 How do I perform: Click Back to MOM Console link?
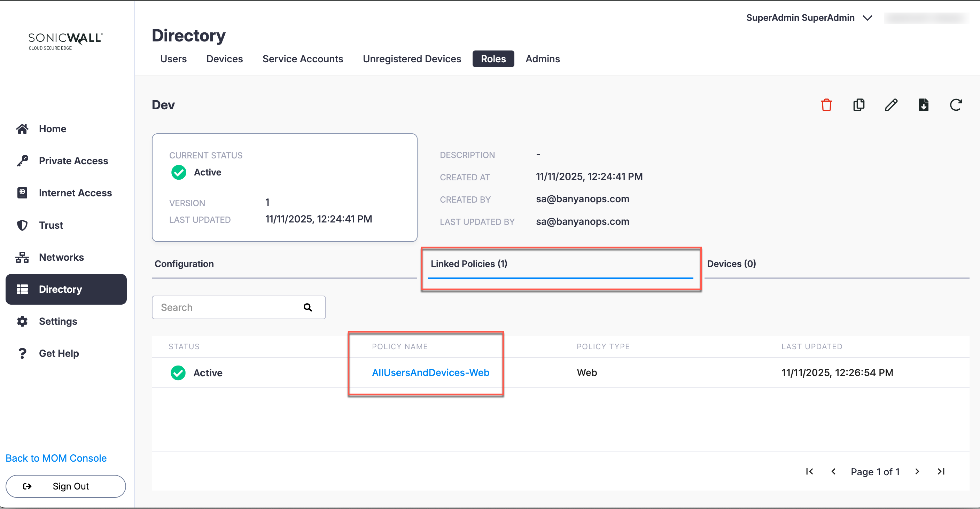[x=56, y=458]
